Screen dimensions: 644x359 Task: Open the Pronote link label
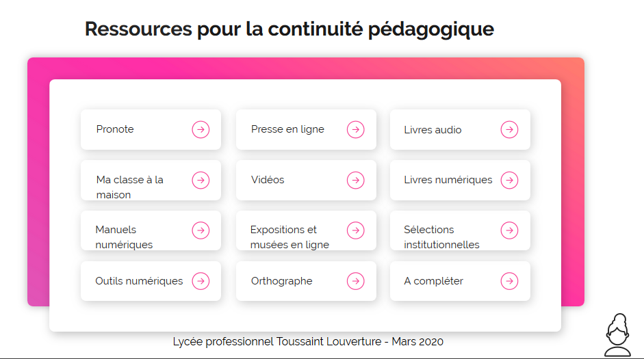pos(115,129)
